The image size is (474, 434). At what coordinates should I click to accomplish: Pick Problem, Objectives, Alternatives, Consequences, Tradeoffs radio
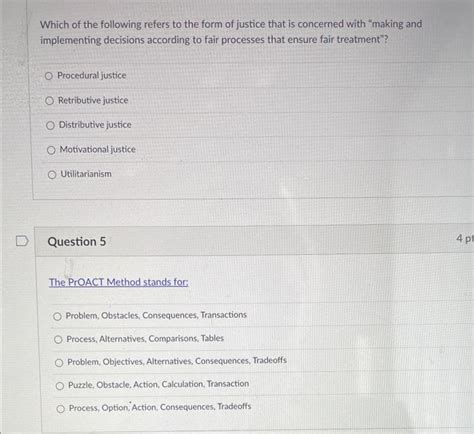(59, 363)
